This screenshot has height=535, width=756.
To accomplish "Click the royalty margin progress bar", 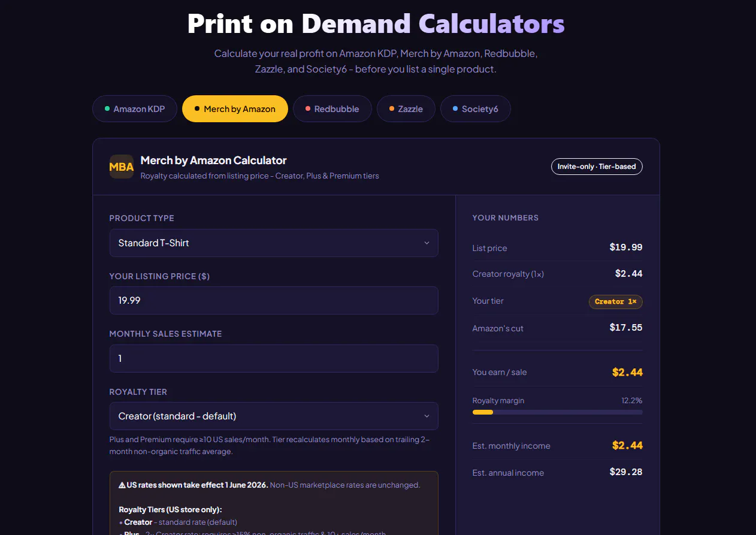I will 557,412.
